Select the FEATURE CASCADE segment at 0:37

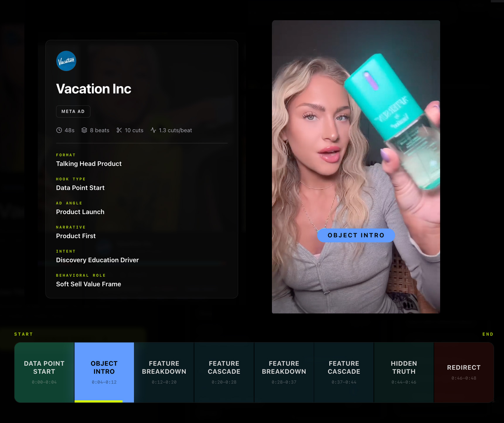tap(344, 372)
